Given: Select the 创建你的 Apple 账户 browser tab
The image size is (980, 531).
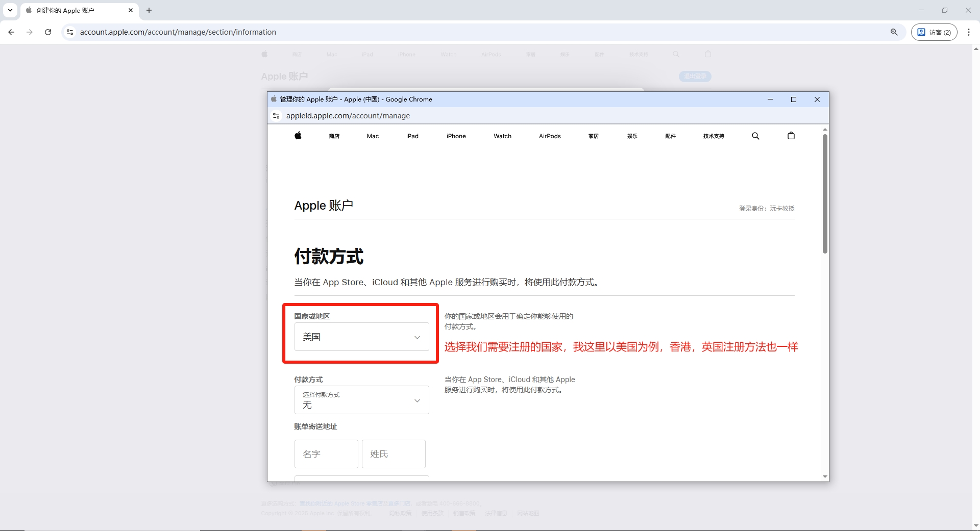Looking at the screenshot, I should [79, 10].
